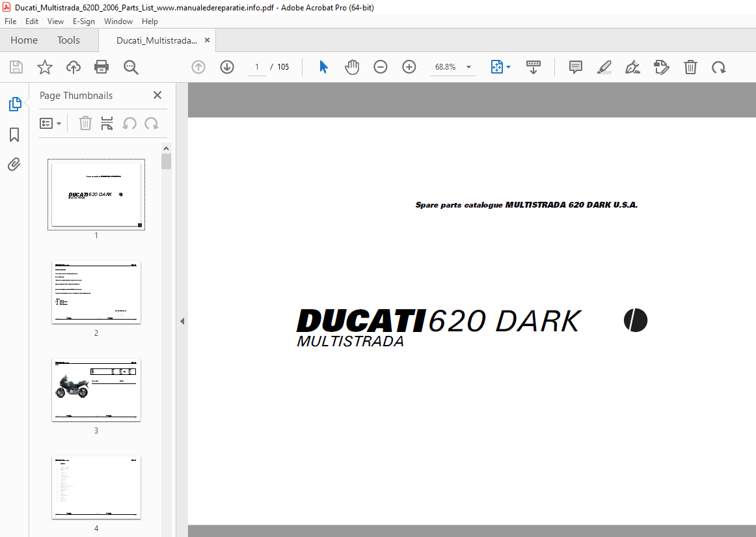The width and height of the screenshot is (756, 537).
Task: Switch to the Tools tab
Action: coord(68,40)
